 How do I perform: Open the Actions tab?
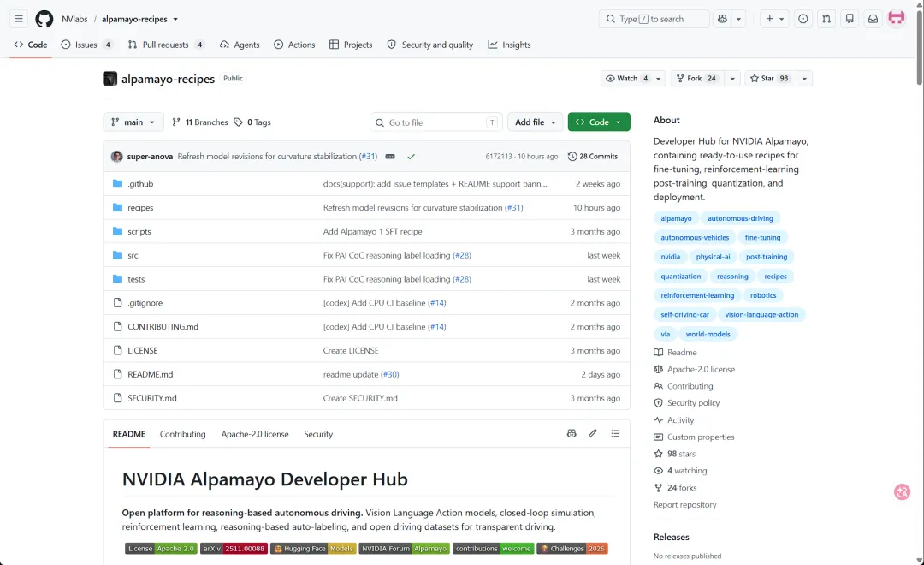tap(294, 45)
